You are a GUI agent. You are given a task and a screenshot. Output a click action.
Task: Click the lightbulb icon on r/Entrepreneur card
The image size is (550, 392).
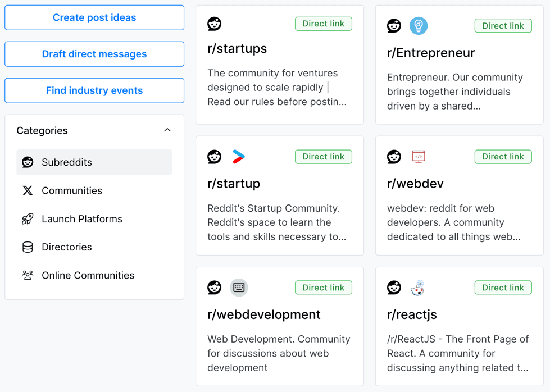pos(419,26)
